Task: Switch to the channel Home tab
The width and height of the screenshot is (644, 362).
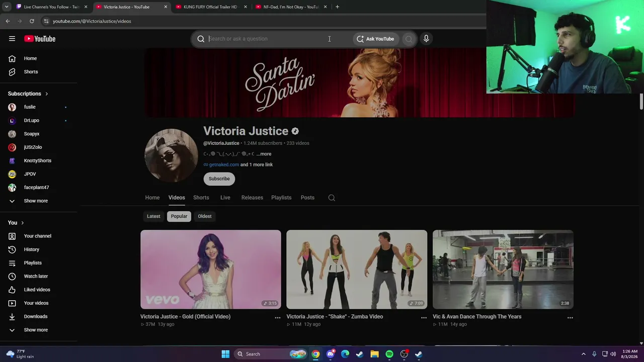Action: (152, 198)
